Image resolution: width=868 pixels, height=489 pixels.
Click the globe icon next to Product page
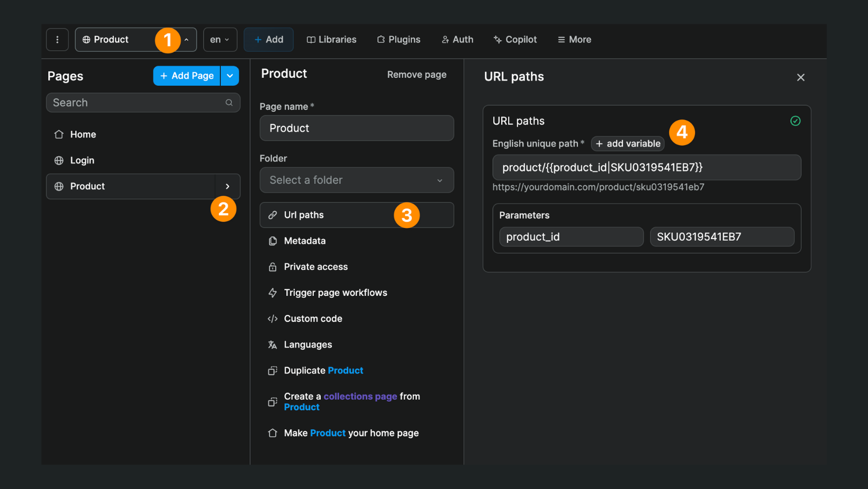coord(59,186)
